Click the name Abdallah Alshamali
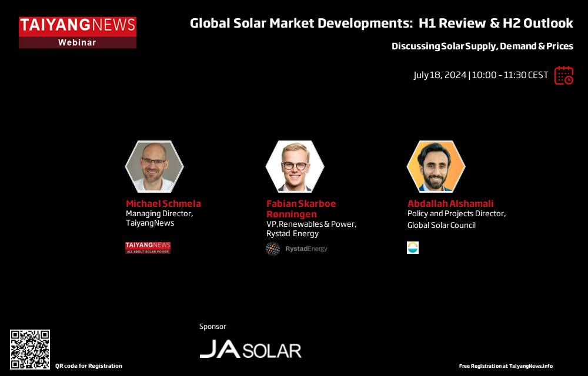 coord(450,203)
